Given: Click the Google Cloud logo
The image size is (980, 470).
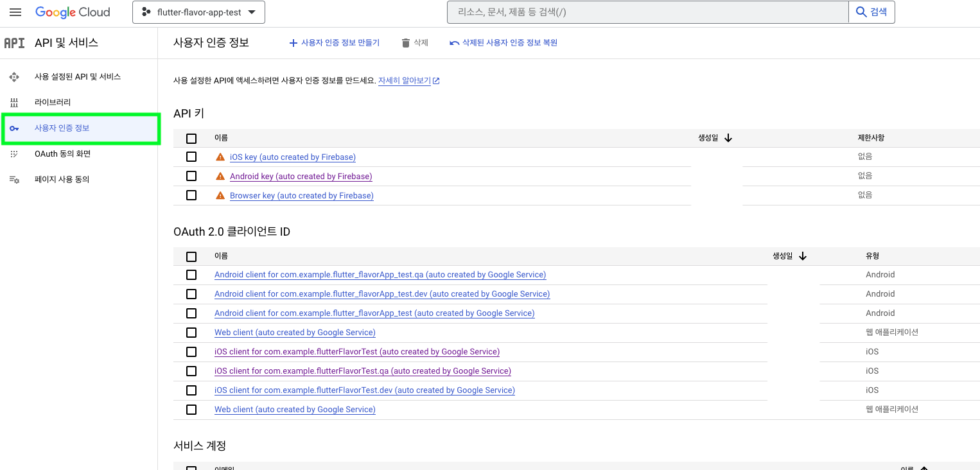Looking at the screenshot, I should click(x=73, y=12).
